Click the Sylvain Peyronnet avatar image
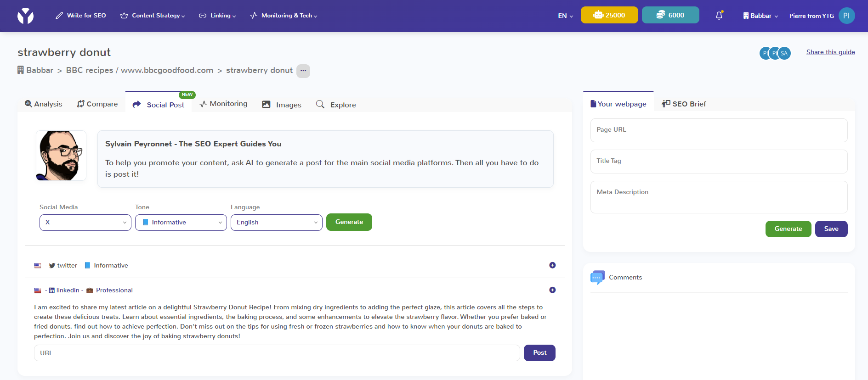 [x=61, y=156]
